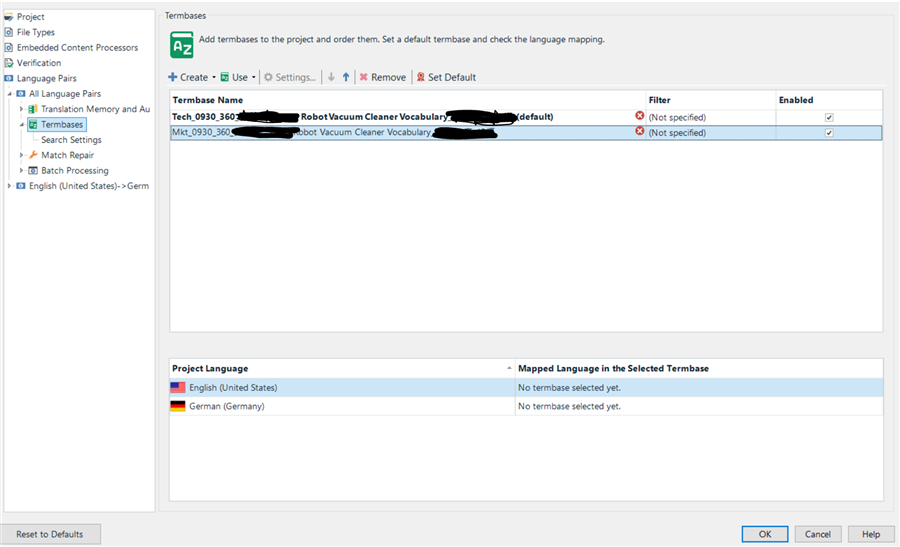900x547 pixels.
Task: Select Termbases in the tree
Action: tap(62, 125)
